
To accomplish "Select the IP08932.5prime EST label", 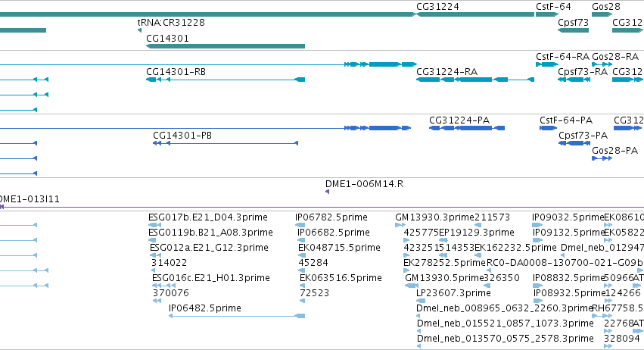I will (x=569, y=293).
